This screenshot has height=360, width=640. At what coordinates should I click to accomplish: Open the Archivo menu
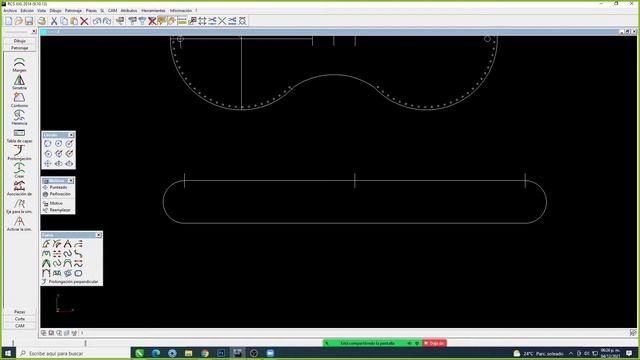[10, 11]
